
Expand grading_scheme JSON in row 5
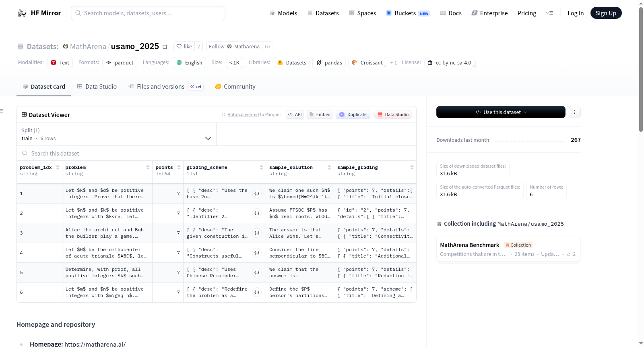(x=257, y=272)
